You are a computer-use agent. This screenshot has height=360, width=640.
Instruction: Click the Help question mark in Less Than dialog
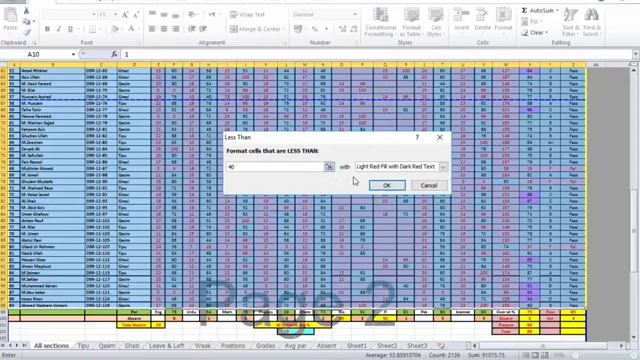417,138
